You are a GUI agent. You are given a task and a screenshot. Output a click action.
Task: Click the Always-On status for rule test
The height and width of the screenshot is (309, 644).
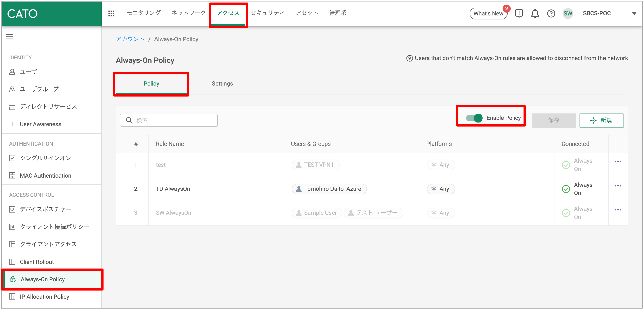578,165
